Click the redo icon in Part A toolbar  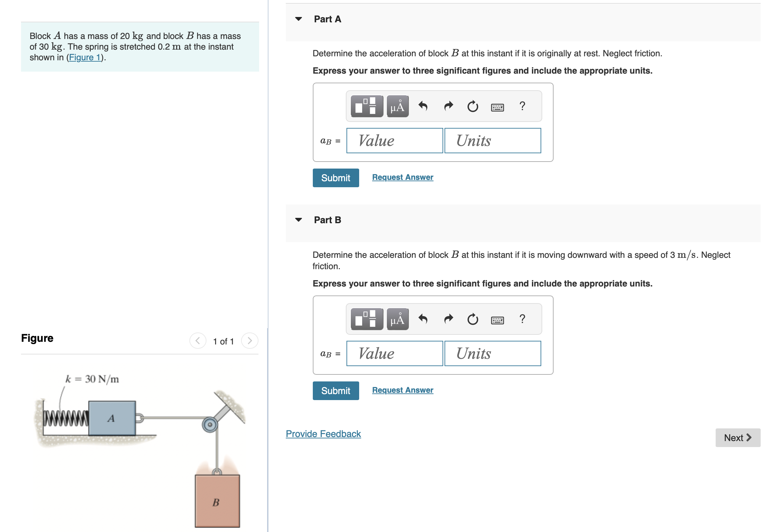coord(448,106)
